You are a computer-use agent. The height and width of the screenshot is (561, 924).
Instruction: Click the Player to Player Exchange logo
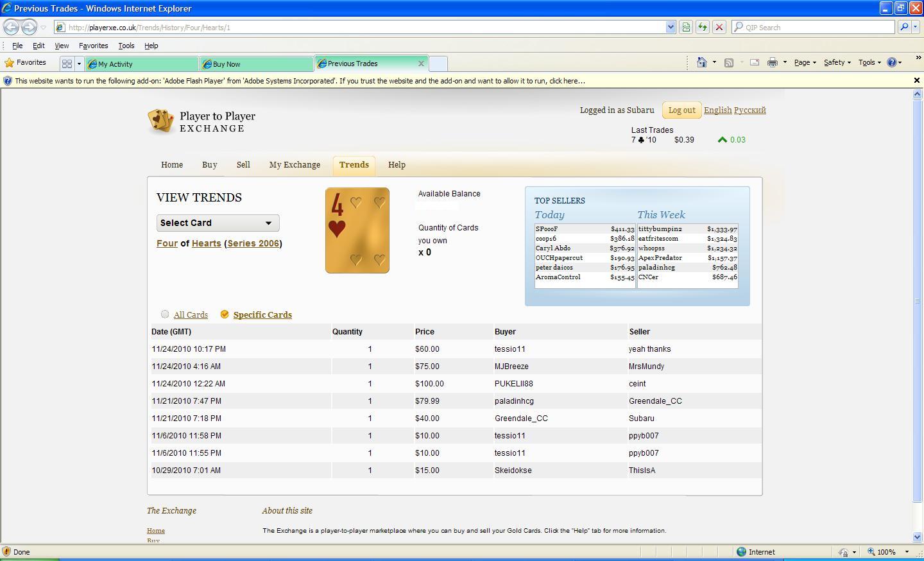click(x=201, y=121)
